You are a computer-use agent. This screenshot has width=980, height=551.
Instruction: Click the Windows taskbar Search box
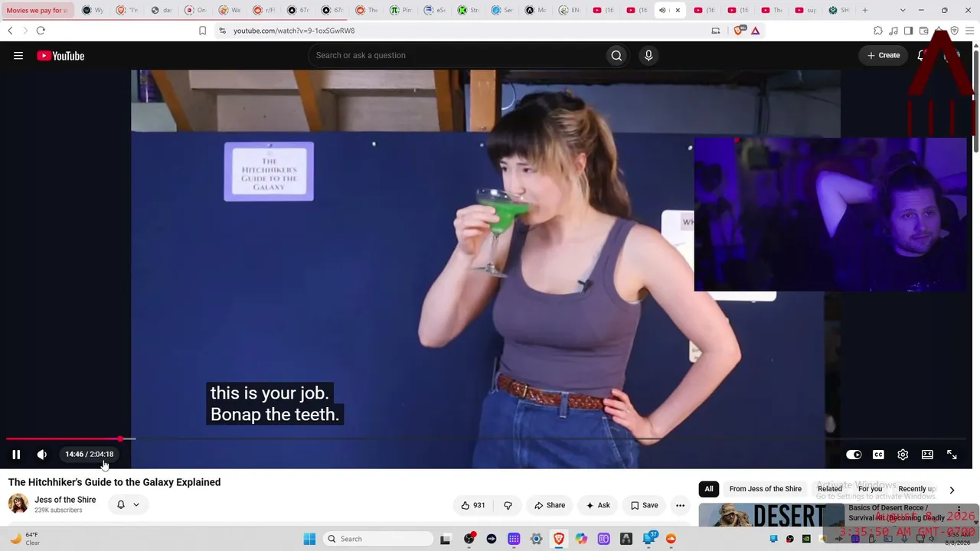pos(378,539)
